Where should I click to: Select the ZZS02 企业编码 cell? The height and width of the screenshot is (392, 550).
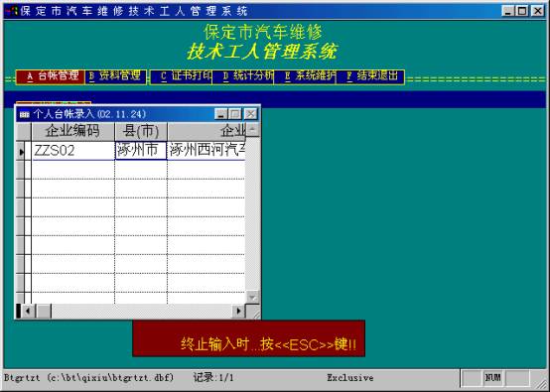(72, 151)
